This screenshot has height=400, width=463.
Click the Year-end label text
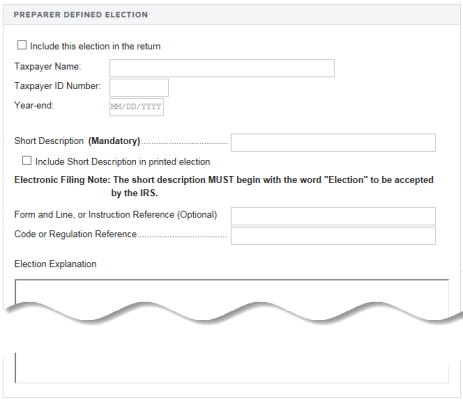(x=34, y=105)
